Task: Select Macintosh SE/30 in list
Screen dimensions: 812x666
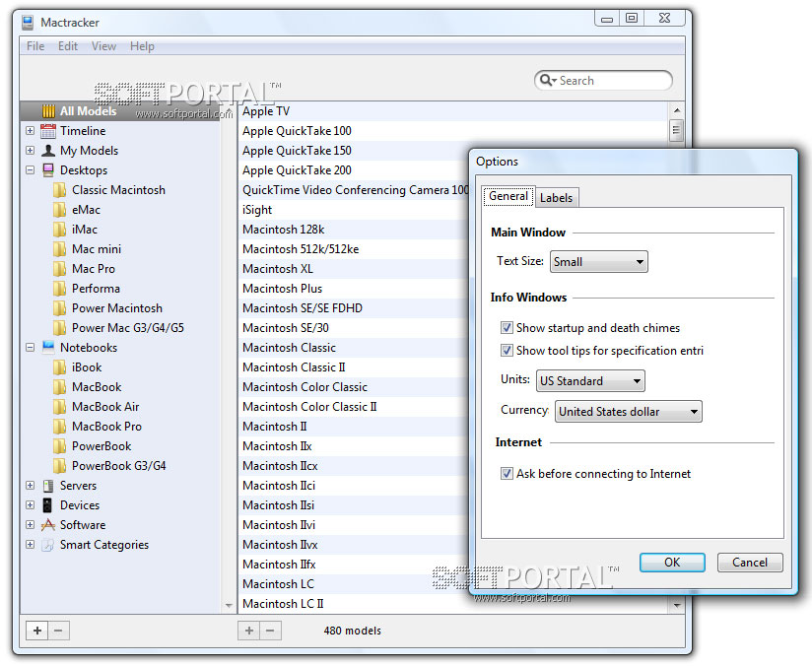Action: point(354,328)
